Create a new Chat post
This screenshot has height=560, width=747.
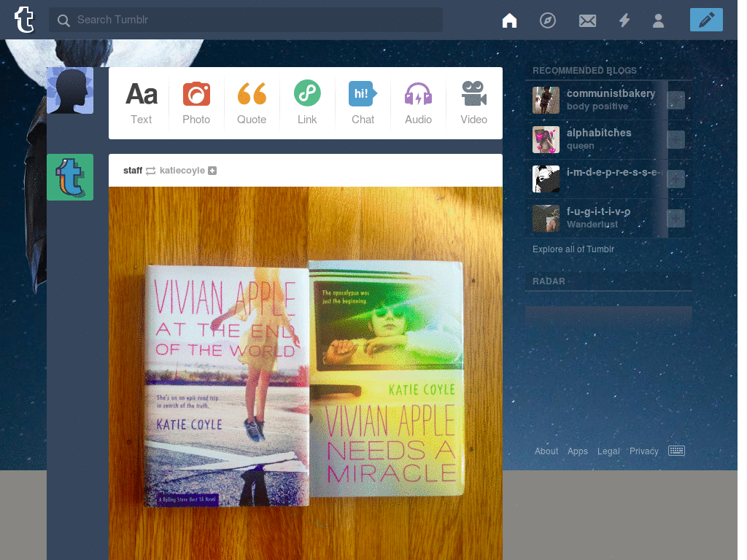pyautogui.click(x=363, y=104)
